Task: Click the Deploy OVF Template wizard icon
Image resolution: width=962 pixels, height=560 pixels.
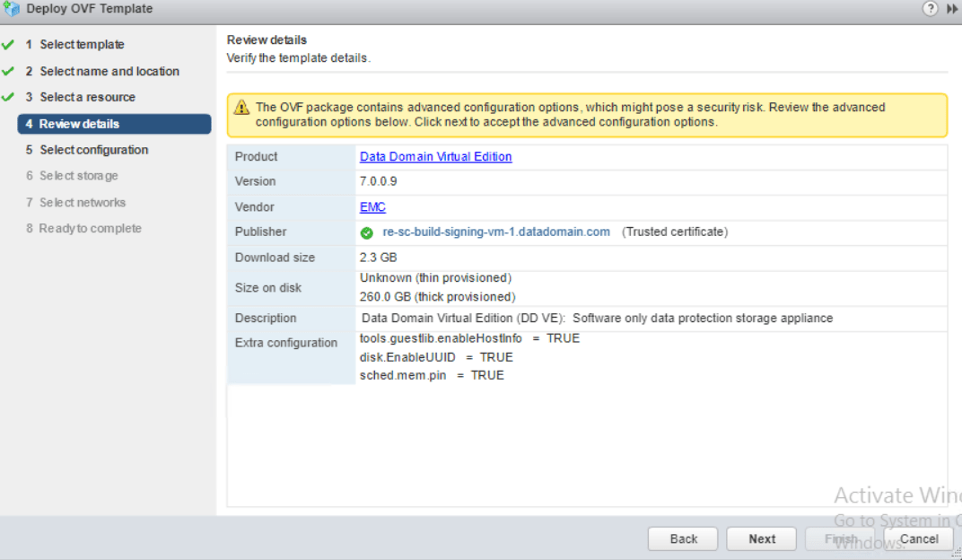Action: pos(12,9)
